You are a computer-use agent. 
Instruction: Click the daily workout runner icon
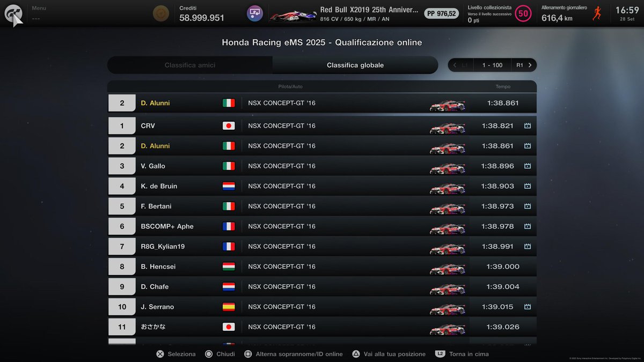[x=597, y=14]
